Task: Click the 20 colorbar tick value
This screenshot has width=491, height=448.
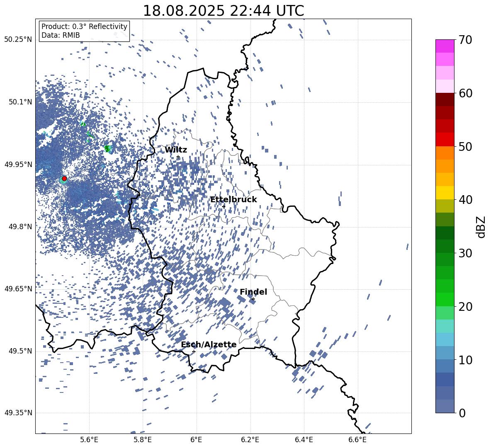Action: pyautogui.click(x=465, y=307)
